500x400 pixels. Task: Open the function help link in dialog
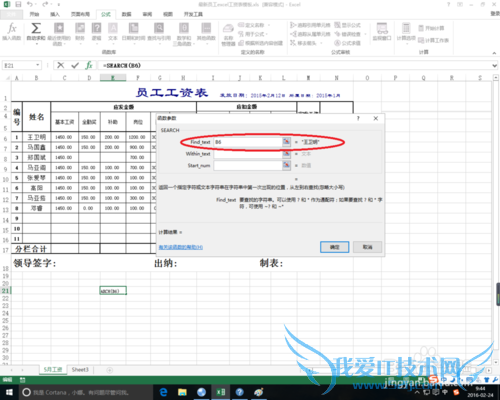[x=181, y=247]
